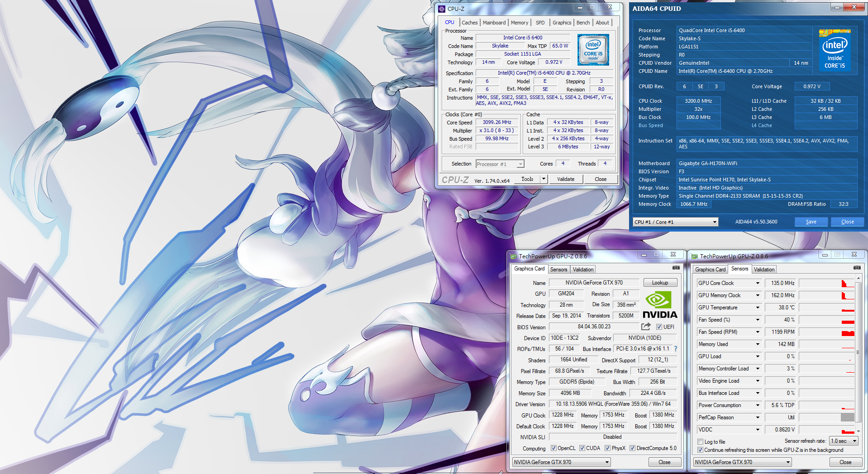Click the Lookup button in GPU-Z
Viewport: 868px width, 474px height.
[x=660, y=283]
